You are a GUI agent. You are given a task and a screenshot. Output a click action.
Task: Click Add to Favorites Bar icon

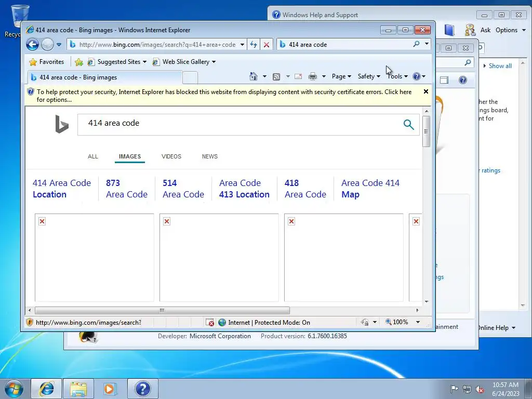coord(79,62)
